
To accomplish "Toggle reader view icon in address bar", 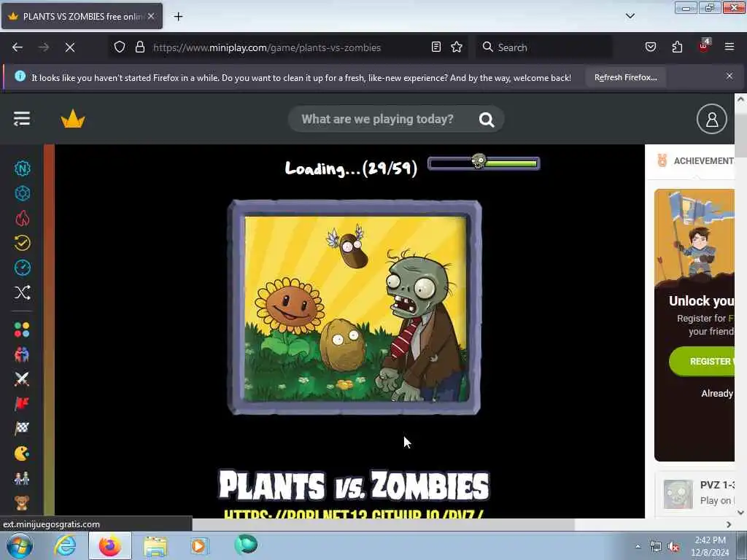I will (x=436, y=47).
